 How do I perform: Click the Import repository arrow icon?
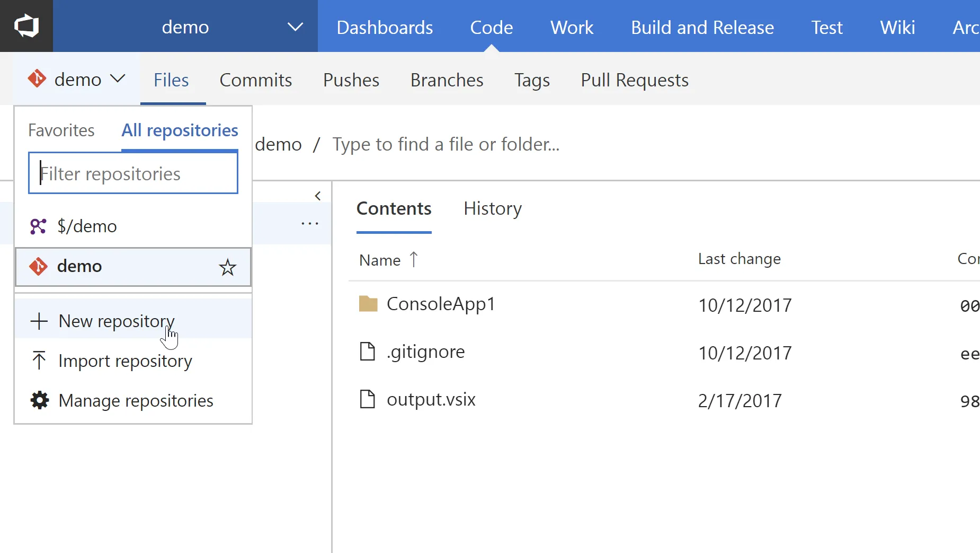[39, 361]
